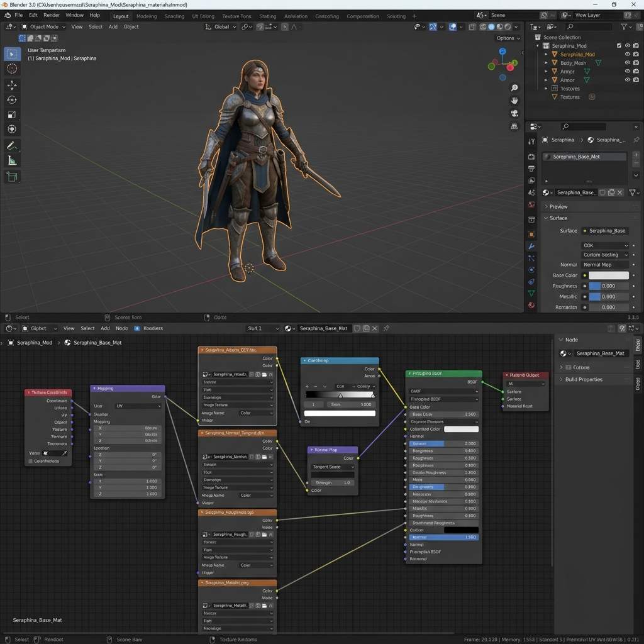Add a new workspace tab with plus

point(414,16)
